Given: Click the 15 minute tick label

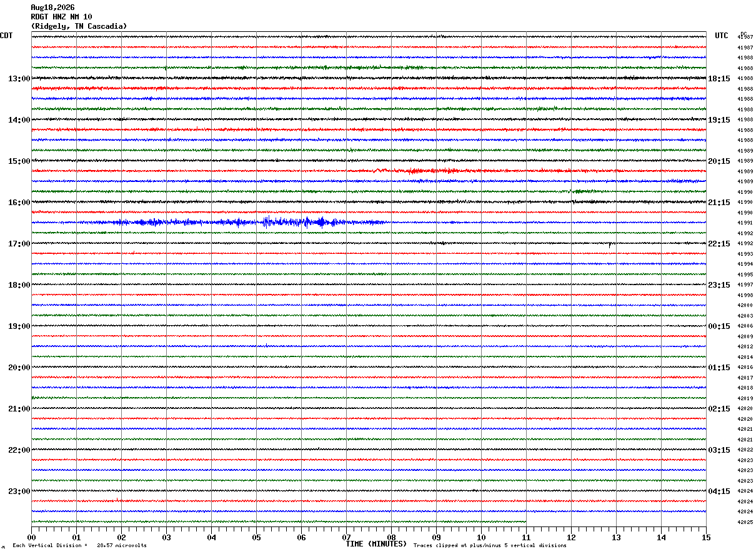Looking at the screenshot, I should point(706,538).
